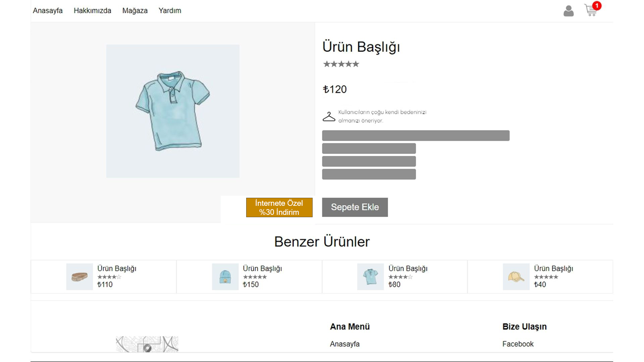Click the red cart item count badge
The width and height of the screenshot is (644, 362).
pyautogui.click(x=597, y=6)
